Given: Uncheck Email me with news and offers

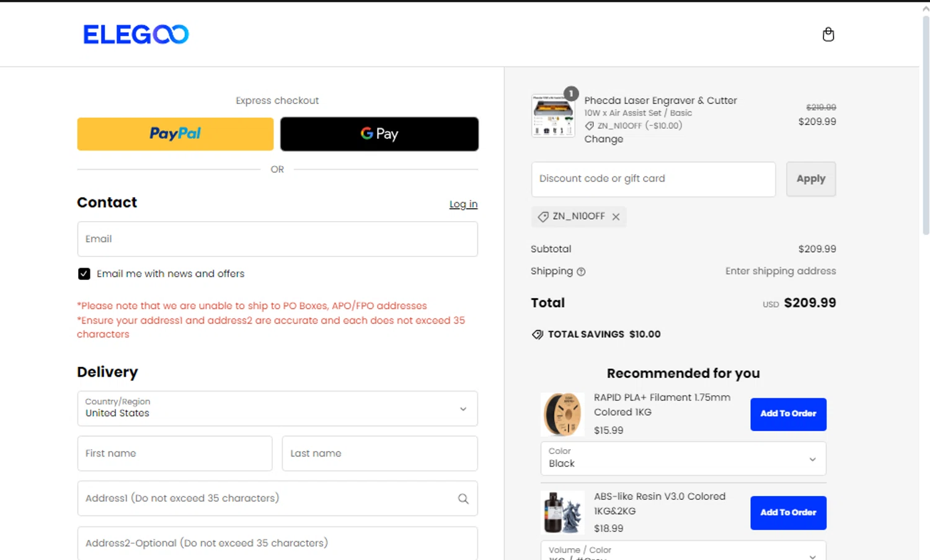Looking at the screenshot, I should click(84, 274).
